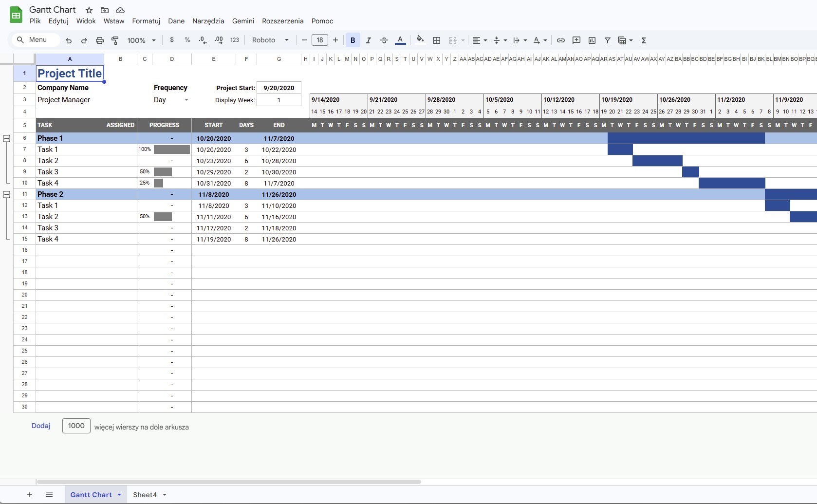Open the Rozszerzenia menu
The image size is (817, 504).
[283, 21]
